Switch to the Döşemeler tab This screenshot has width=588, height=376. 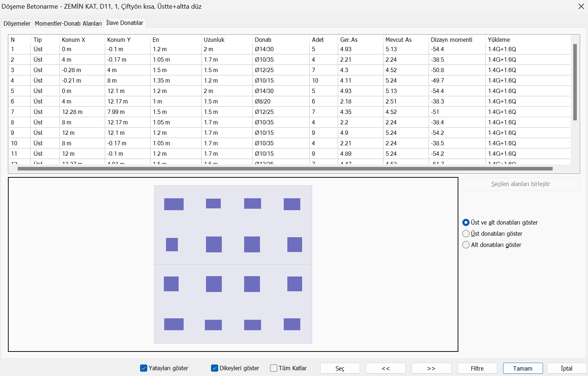click(17, 23)
